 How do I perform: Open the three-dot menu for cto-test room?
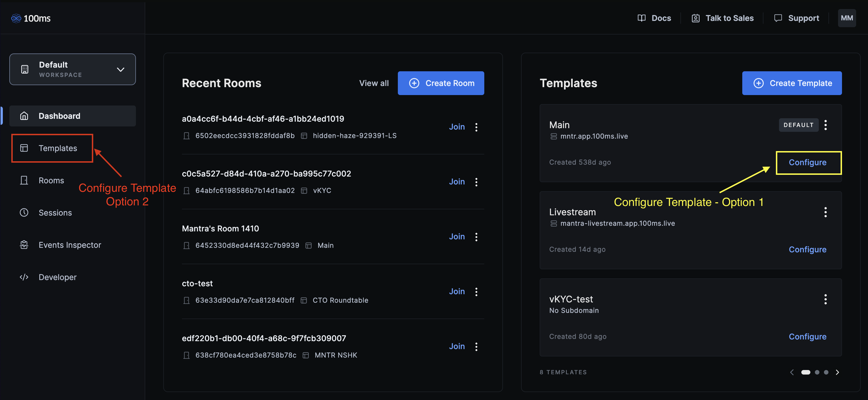pyautogui.click(x=476, y=292)
